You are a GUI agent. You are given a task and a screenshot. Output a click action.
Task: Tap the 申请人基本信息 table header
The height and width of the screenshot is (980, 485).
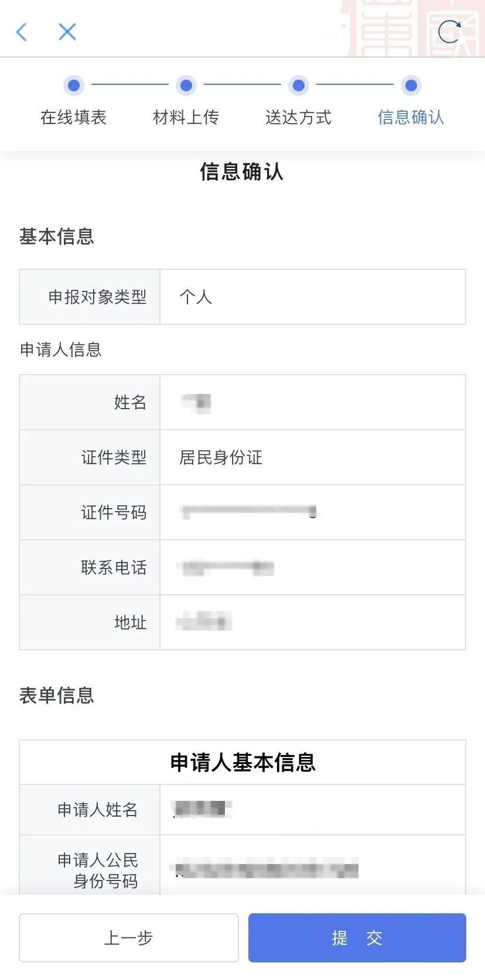click(243, 762)
